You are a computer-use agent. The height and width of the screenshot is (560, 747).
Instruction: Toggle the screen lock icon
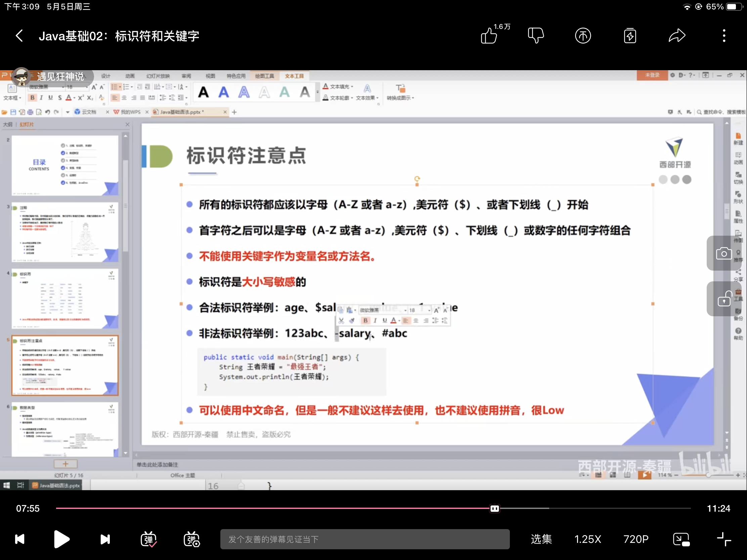coord(723,299)
